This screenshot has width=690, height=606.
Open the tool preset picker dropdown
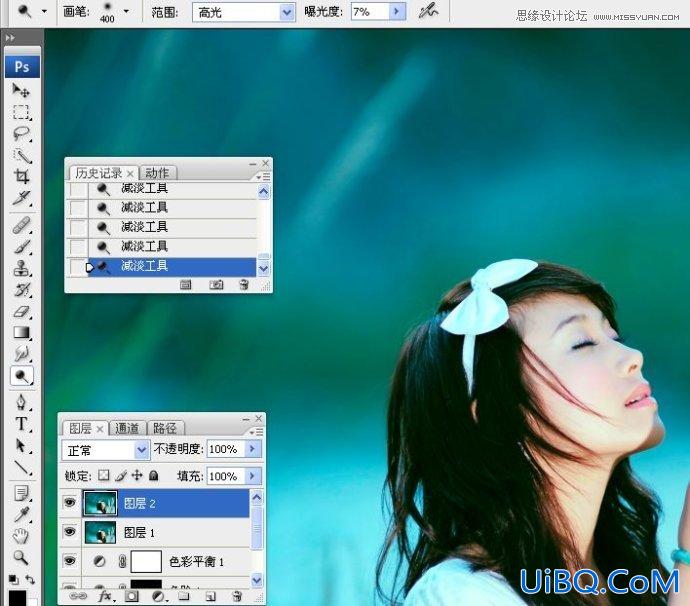tap(44, 11)
